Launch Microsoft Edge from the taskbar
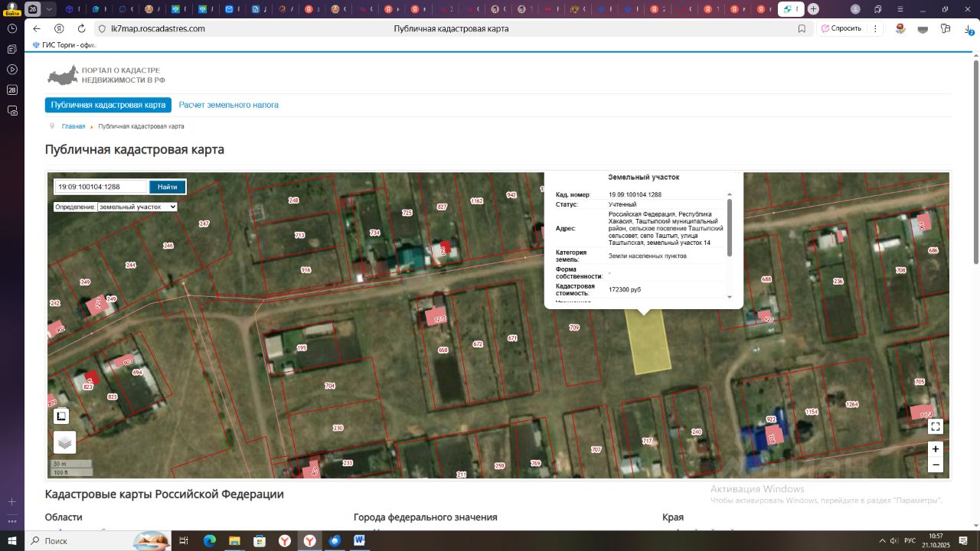 pyautogui.click(x=210, y=540)
